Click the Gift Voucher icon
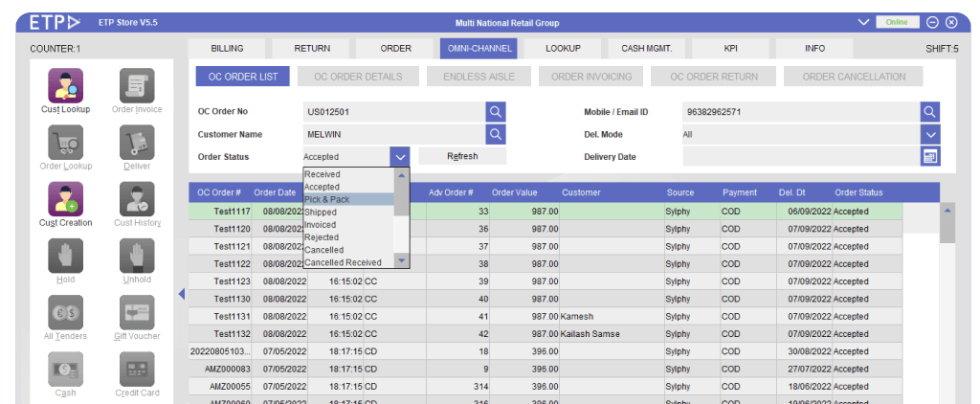980x404 pixels. [x=137, y=313]
